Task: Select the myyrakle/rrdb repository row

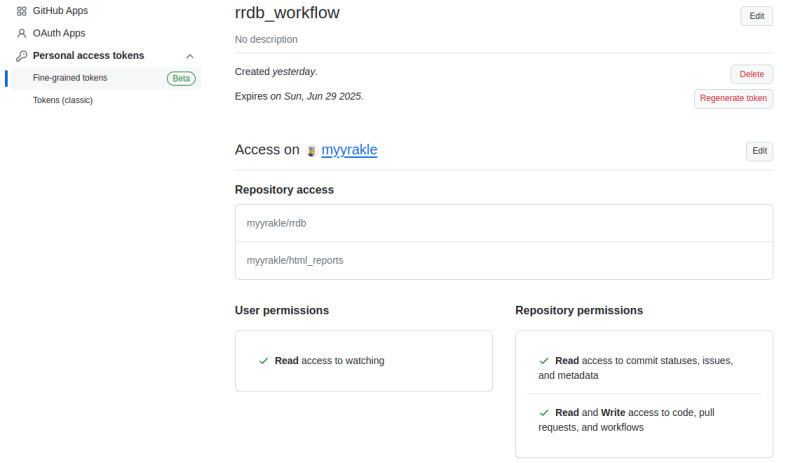Action: click(504, 223)
